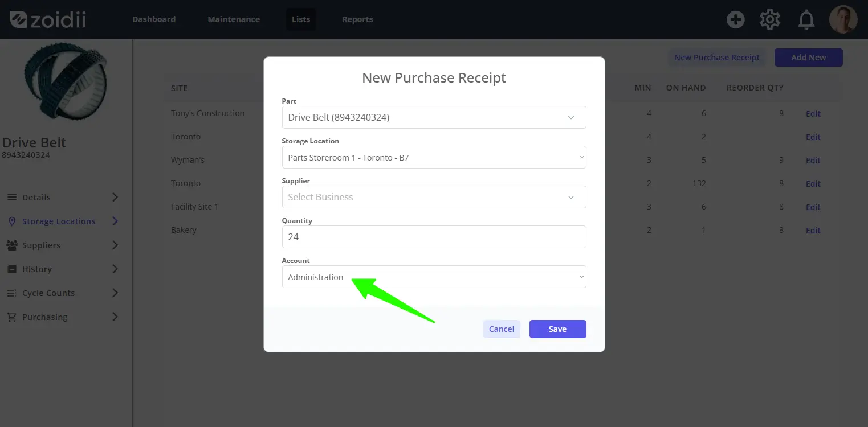
Task: Click the Add New button
Action: (808, 58)
